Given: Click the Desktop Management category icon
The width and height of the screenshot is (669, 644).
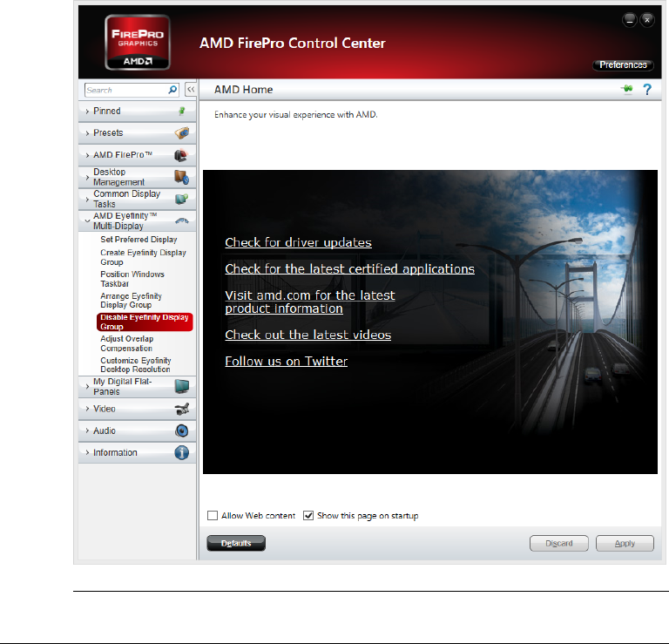Looking at the screenshot, I should [x=181, y=177].
